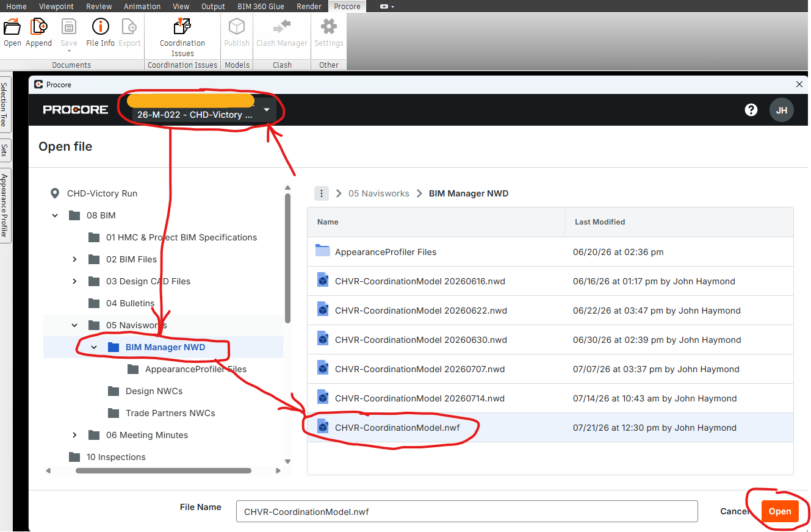Select the Trade Partners NWCs folder
Screen dimensions: 811x532
click(170, 413)
